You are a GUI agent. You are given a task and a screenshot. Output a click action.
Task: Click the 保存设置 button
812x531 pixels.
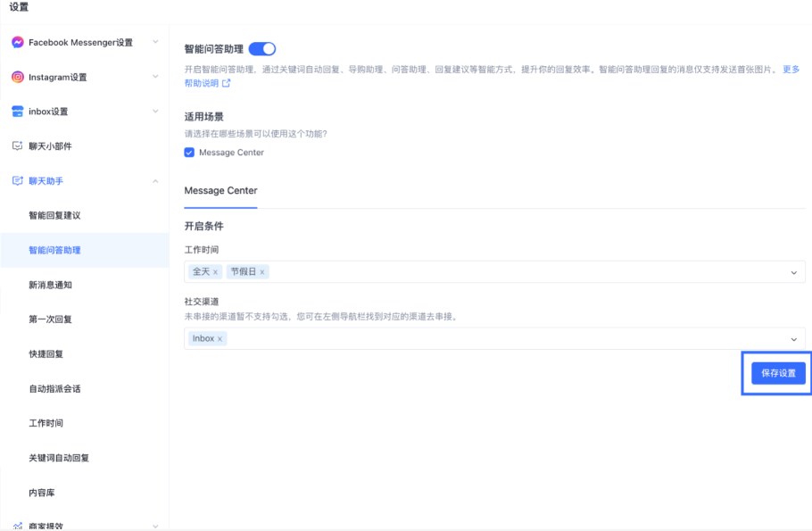tap(777, 373)
